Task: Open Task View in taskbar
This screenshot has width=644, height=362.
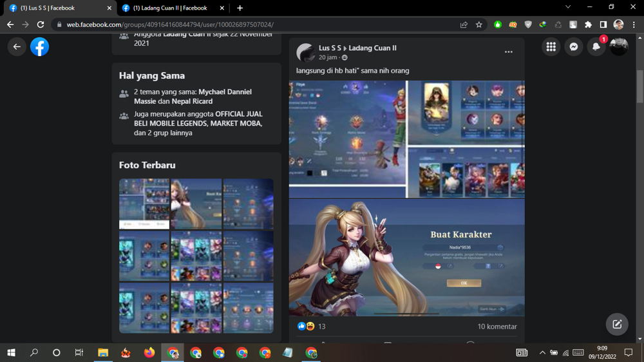Action: click(79, 352)
